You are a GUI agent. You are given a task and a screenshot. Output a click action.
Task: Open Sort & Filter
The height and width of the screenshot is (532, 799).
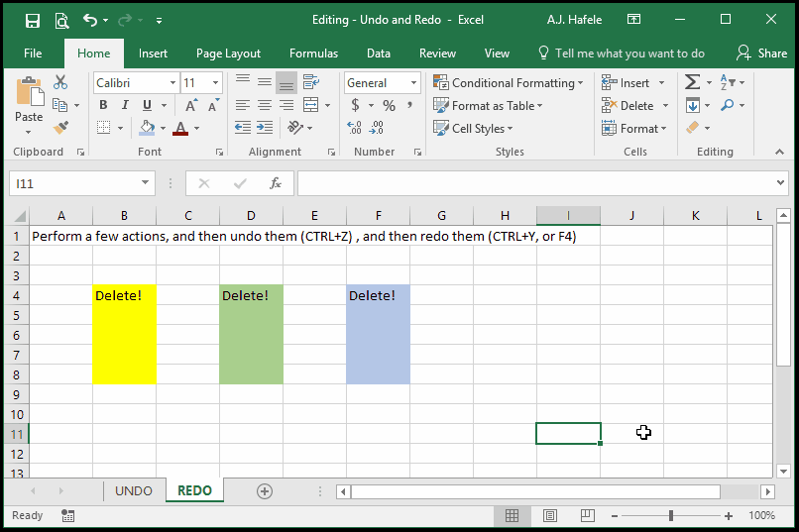pos(728,82)
